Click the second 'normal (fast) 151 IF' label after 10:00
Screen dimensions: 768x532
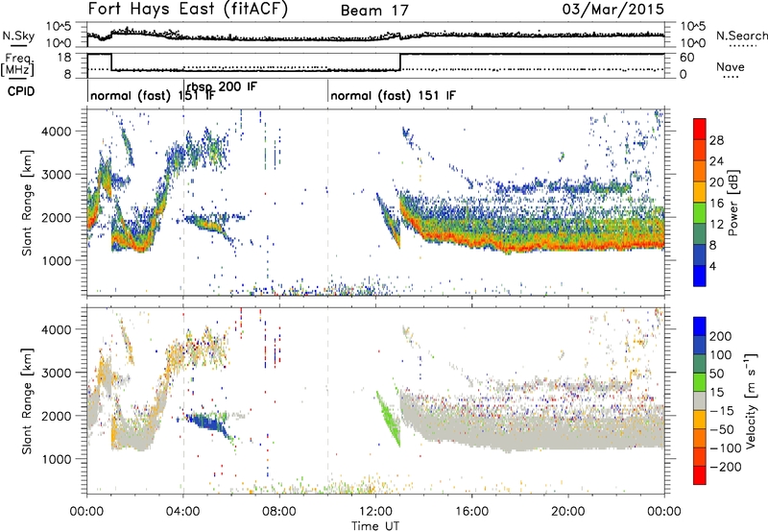(x=393, y=95)
